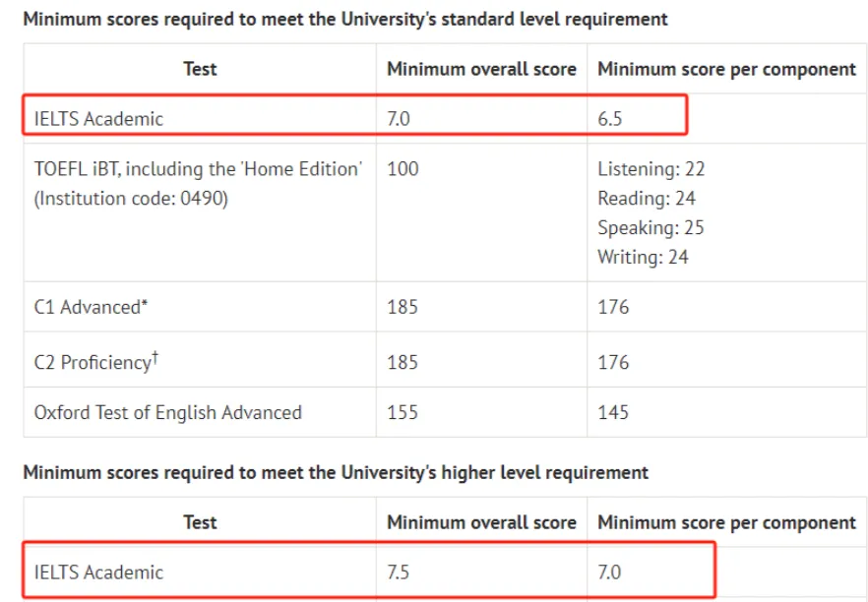This screenshot has width=868, height=602.
Task: Click the C1 Advanced test name
Action: pyautogui.click(x=87, y=307)
